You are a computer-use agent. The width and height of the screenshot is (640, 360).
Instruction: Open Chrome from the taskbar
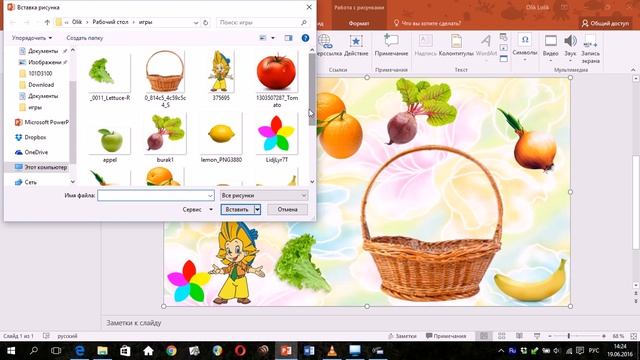point(171,351)
